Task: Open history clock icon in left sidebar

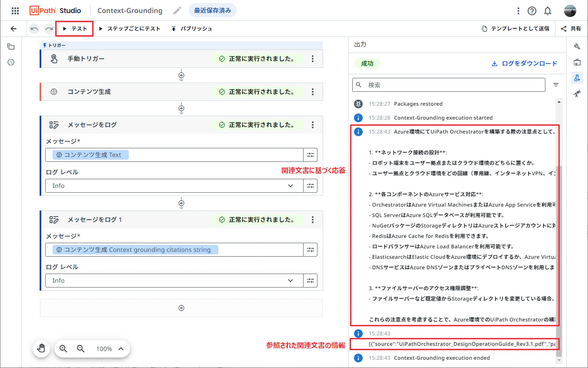Action: coord(11,62)
